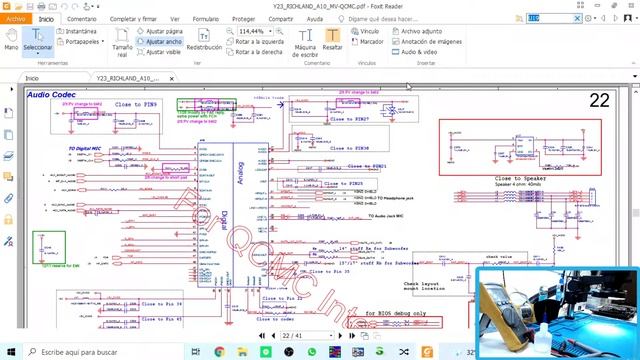
Task: Choose Ajustar página fit option
Action: pos(160,31)
